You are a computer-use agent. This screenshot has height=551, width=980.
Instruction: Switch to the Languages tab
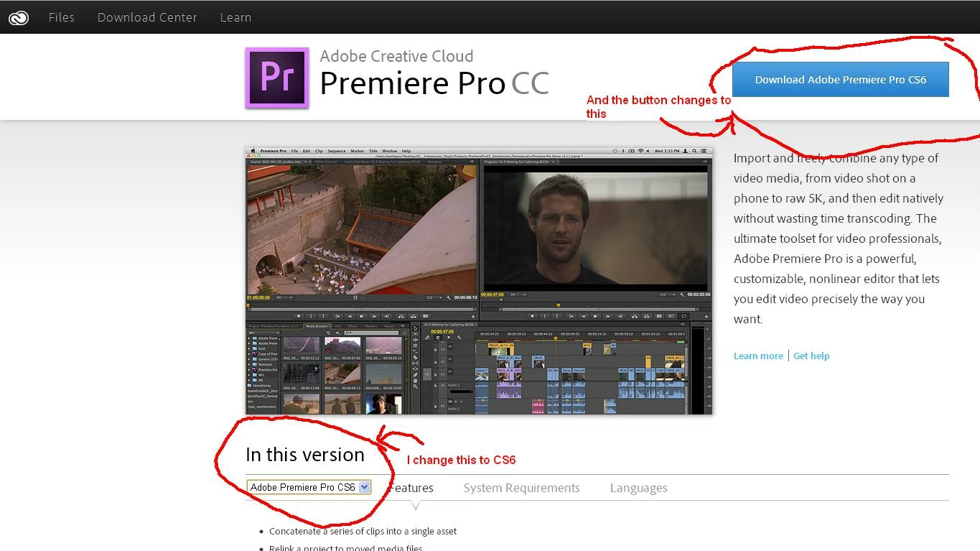639,488
